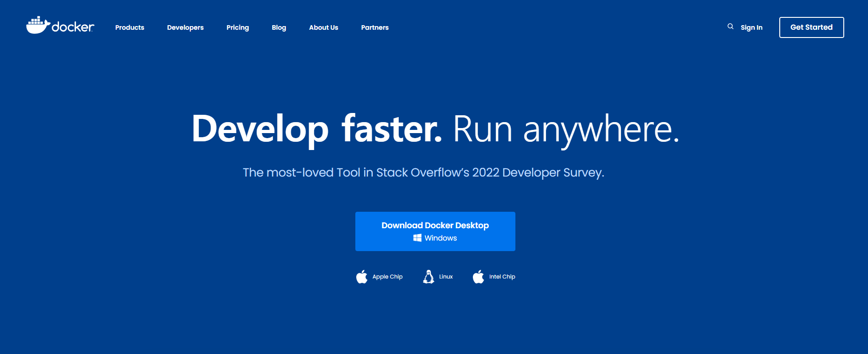Open the Partners menu
The width and height of the screenshot is (868, 354).
coord(375,27)
